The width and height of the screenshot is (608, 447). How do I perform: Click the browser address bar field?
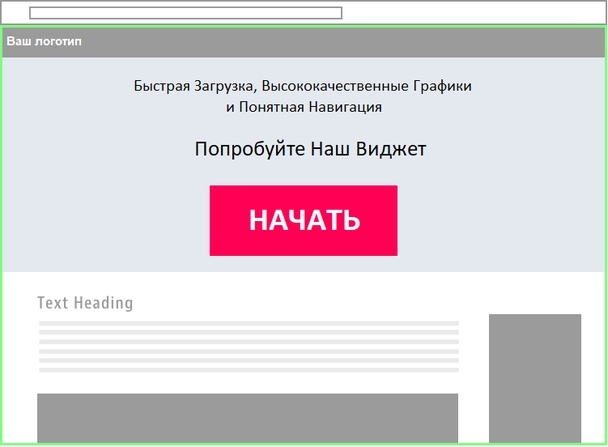click(186, 13)
